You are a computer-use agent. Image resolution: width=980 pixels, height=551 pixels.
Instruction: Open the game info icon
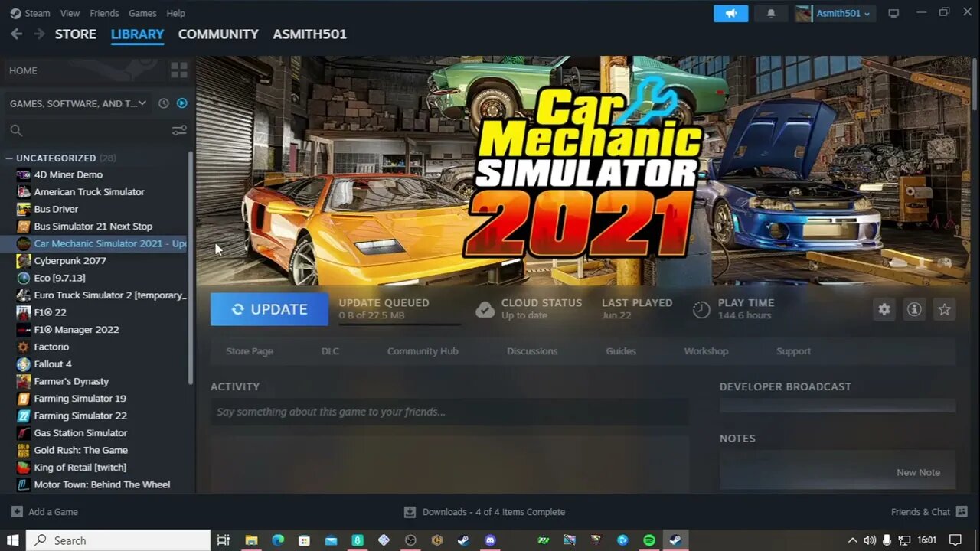(914, 309)
